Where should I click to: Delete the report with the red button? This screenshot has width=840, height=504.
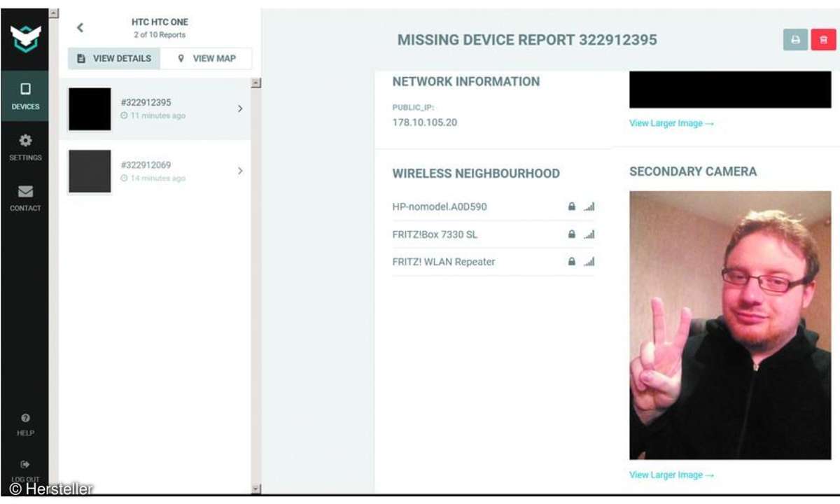coord(824,40)
